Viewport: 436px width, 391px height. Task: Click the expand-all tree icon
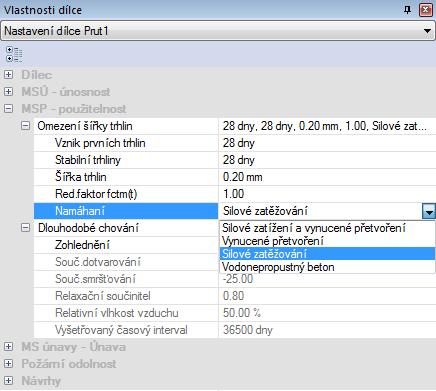(x=14, y=54)
